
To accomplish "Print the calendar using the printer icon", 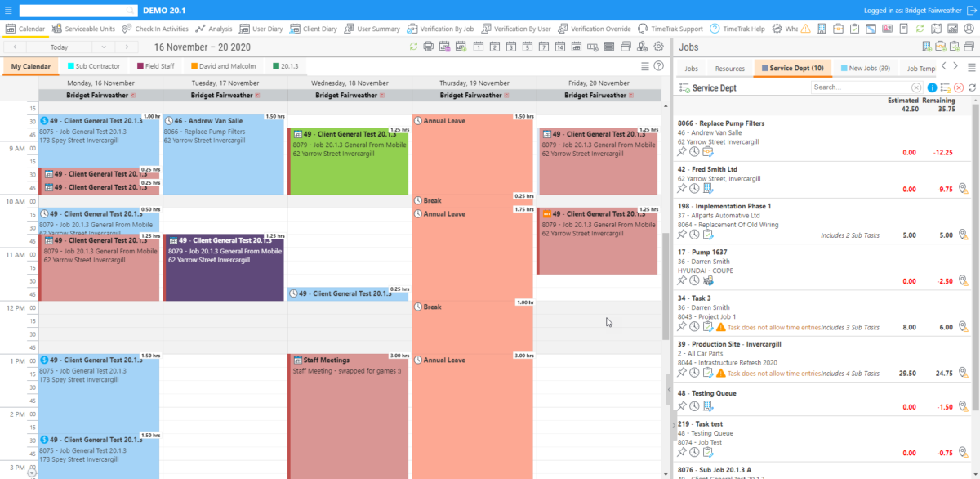I will 429,47.
